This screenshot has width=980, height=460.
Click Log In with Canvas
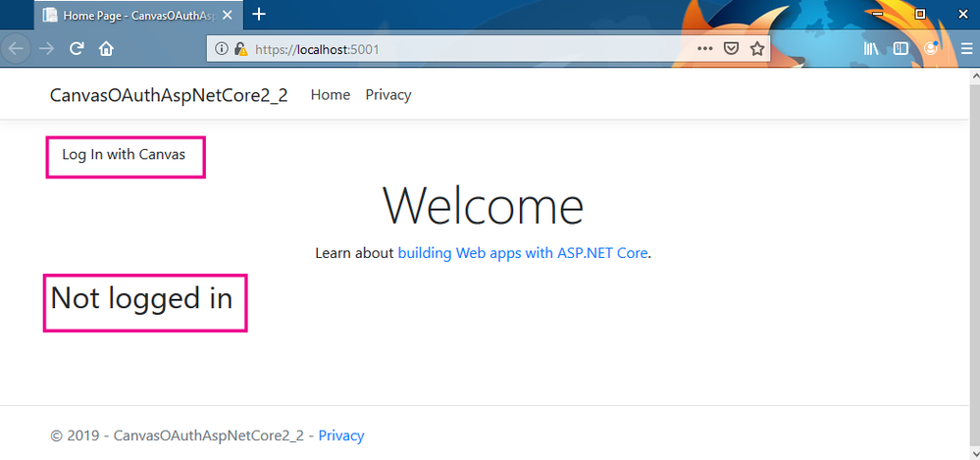(124, 154)
